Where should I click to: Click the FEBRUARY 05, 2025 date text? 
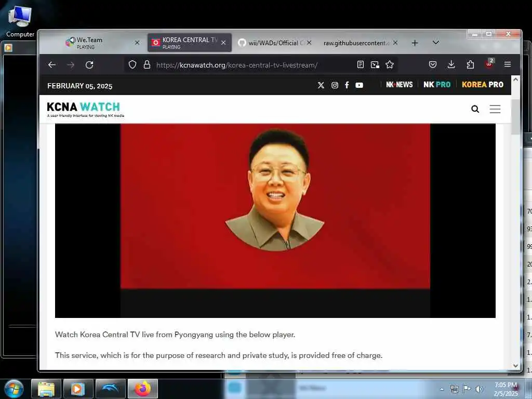[x=79, y=86]
